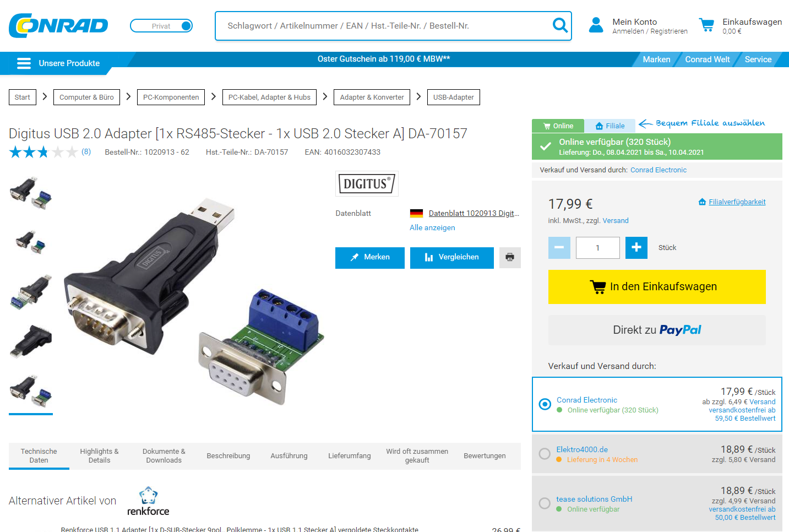Click German flag icon beside Datenblatt
The image size is (789, 532).
tap(416, 213)
